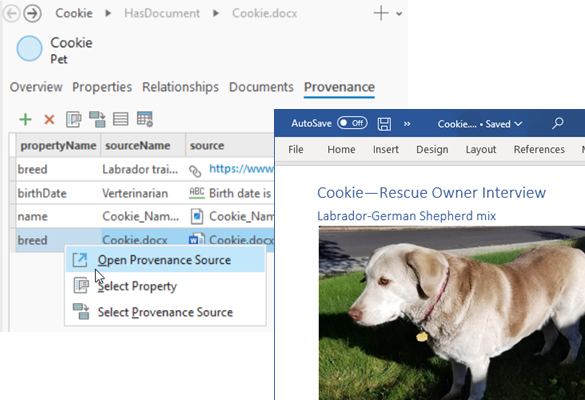The width and height of the screenshot is (585, 400).
Task: Click the Select Provenance Source toolbar icon
Action: [x=97, y=120]
